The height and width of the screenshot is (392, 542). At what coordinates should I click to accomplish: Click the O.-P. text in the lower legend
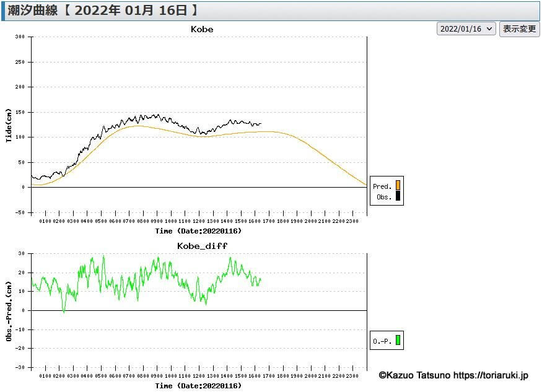(x=382, y=341)
